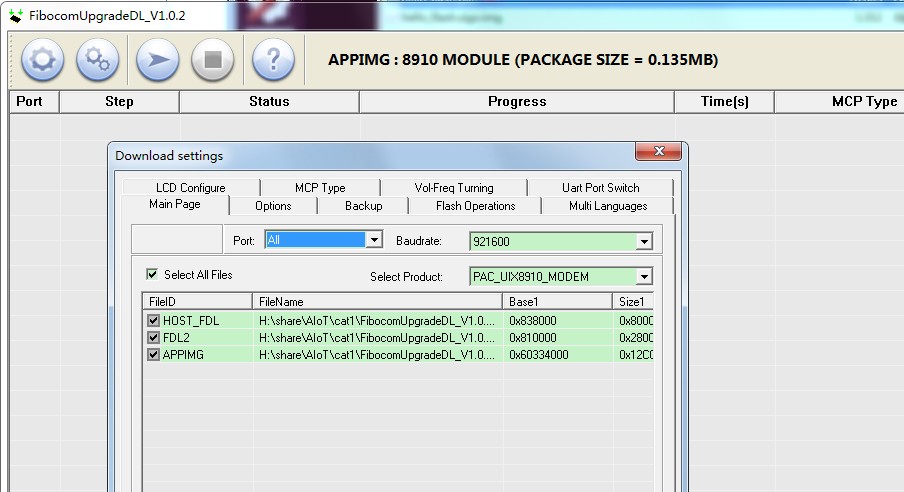
Task: Uncheck the APPIMG file checkbox
Action: tap(153, 354)
